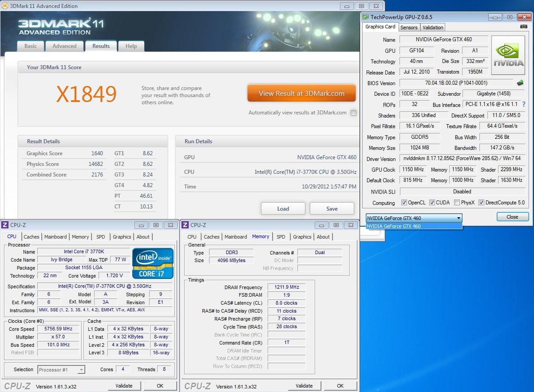Open Caches tab in left CPU-Z window
The height and width of the screenshot is (392, 534).
tap(32, 237)
